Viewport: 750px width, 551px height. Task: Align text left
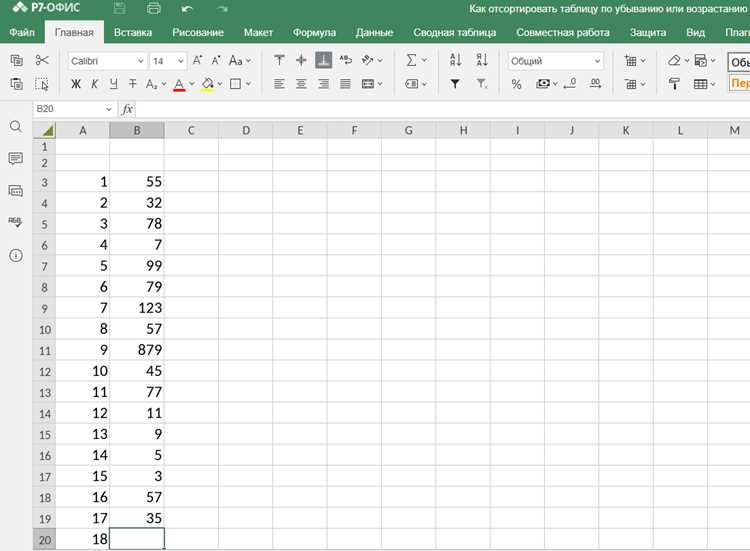click(279, 84)
